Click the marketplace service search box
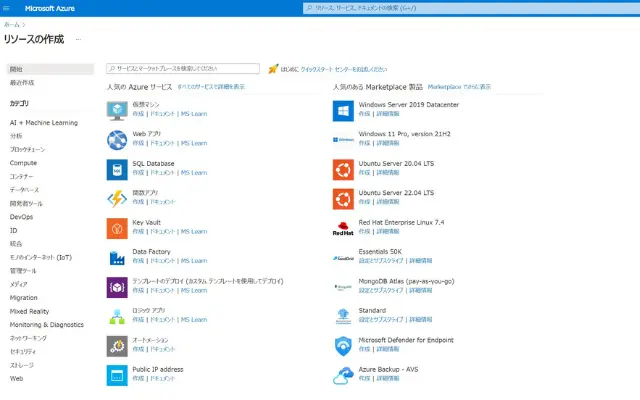Image resolution: width=640 pixels, height=400 pixels. (183, 69)
